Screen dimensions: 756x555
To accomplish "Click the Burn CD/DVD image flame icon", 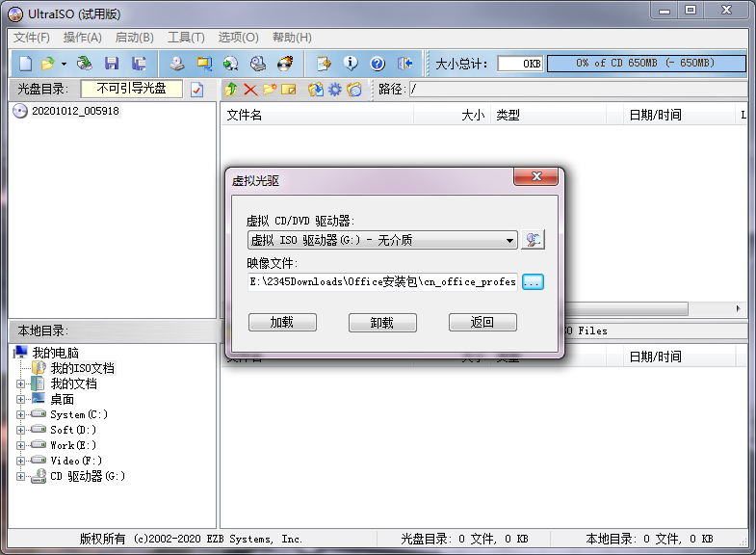I will (285, 64).
